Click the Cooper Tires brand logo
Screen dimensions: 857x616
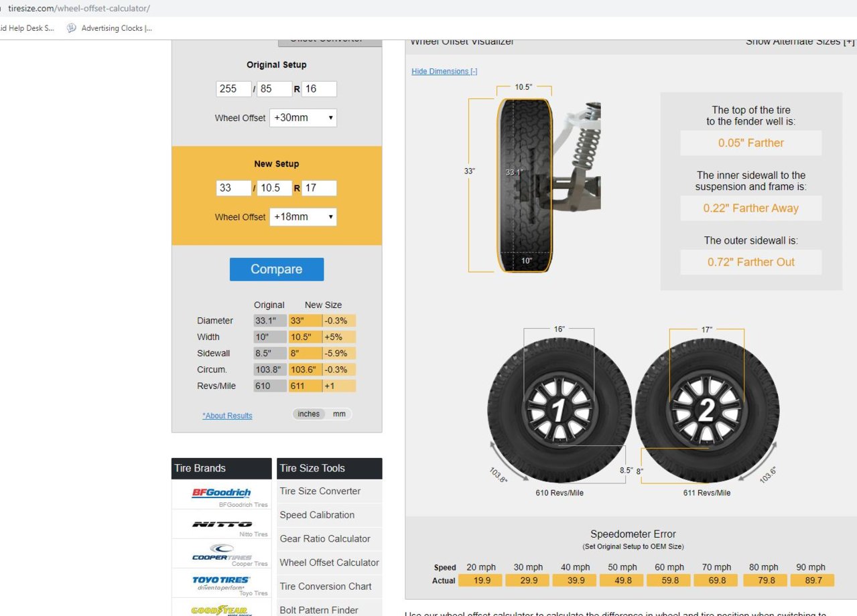pyautogui.click(x=222, y=552)
